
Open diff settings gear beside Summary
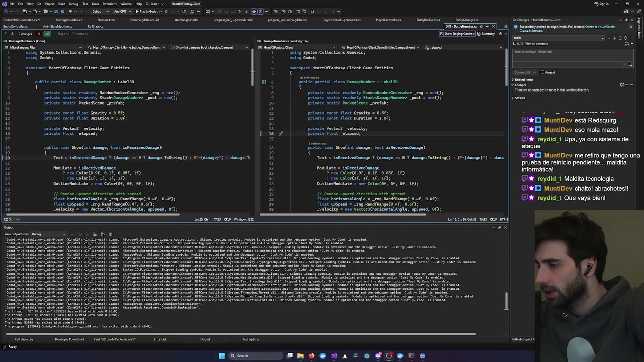(x=500, y=34)
